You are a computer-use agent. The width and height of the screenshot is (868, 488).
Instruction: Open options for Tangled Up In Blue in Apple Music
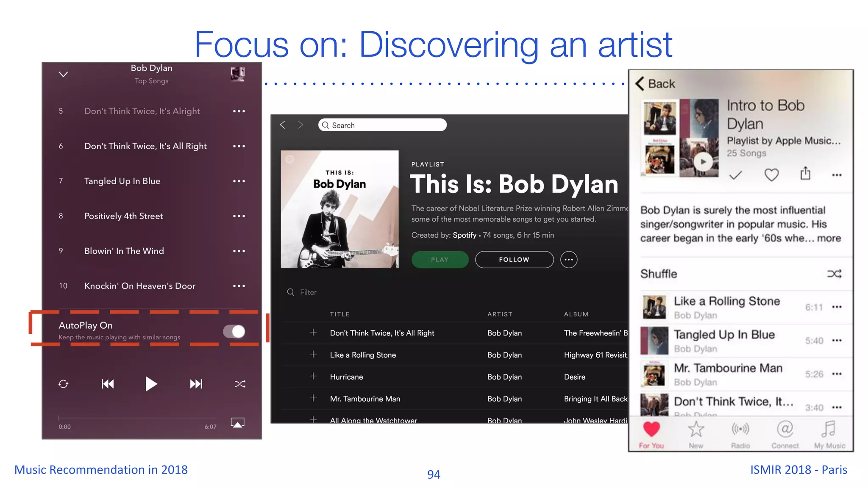pos(837,341)
